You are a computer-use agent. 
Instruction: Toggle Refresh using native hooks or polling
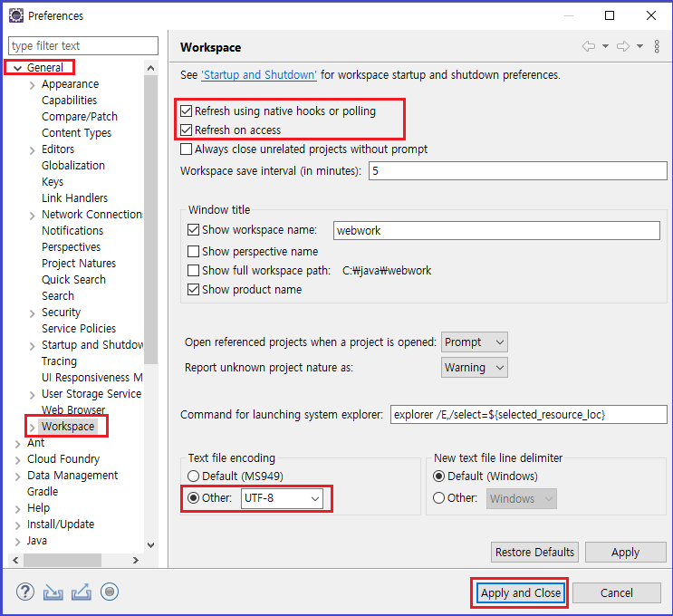tap(186, 111)
